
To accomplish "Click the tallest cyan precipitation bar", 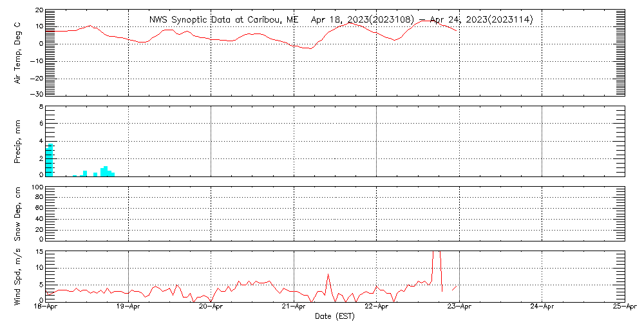I will 50,160.
